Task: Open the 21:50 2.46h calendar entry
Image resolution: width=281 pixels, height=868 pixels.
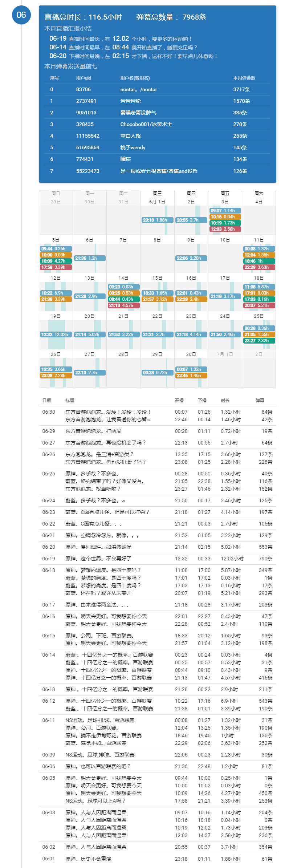Action: [225, 334]
